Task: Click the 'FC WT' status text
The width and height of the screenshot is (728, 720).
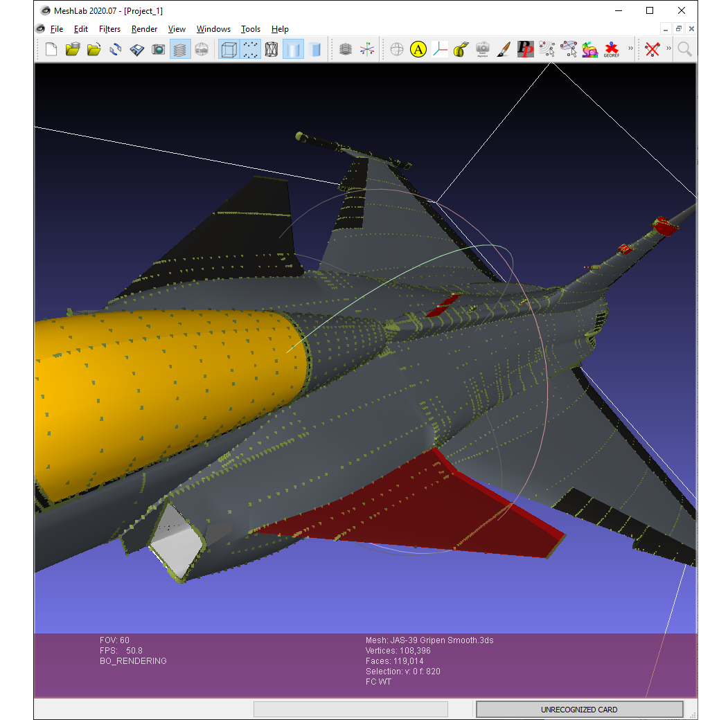Action: [378, 682]
